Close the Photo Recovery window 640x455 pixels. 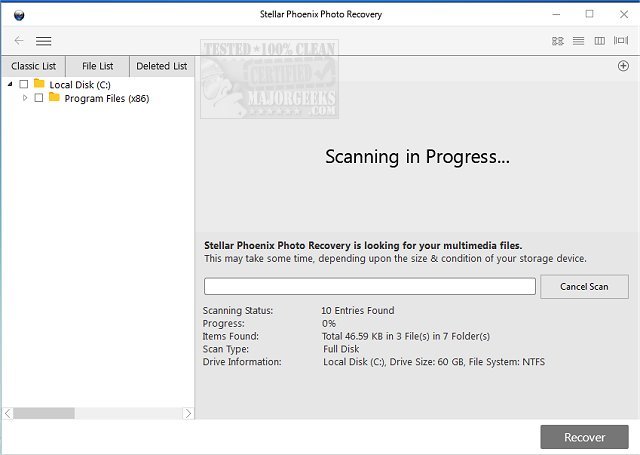tap(624, 14)
